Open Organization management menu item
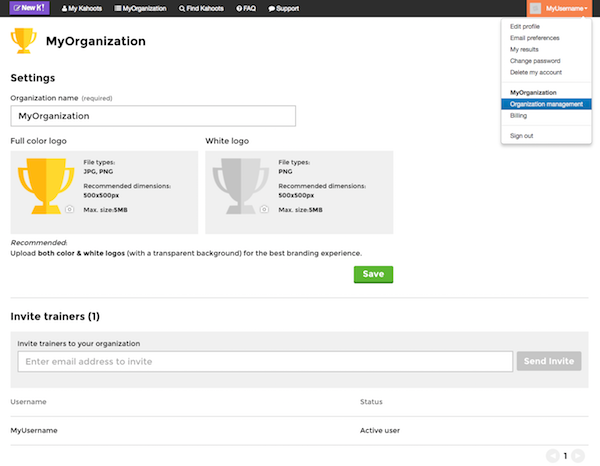The height and width of the screenshot is (466, 600). click(x=546, y=104)
